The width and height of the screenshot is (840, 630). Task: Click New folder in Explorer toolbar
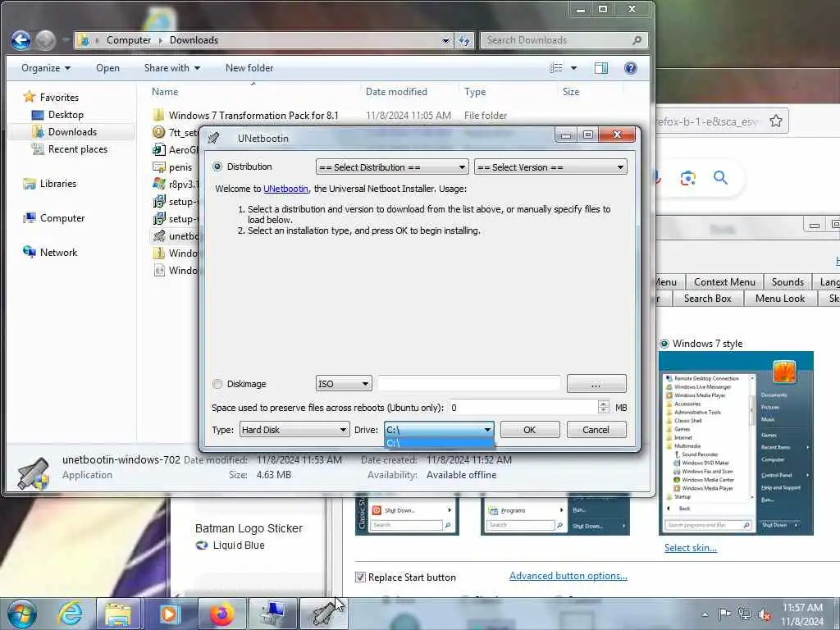(x=249, y=68)
